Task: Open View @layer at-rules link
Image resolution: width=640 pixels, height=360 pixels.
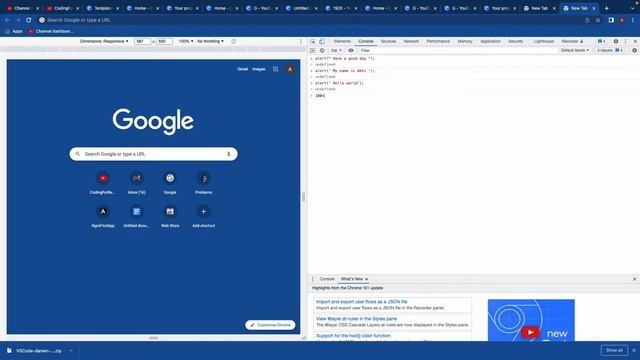Action: [356, 318]
